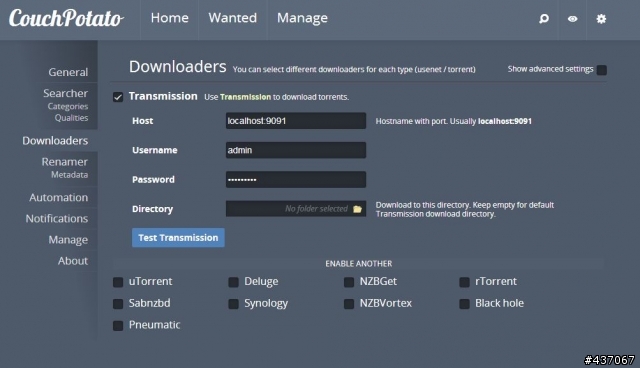Click the eye icon in header
Screen dimensions: 640x368
click(x=572, y=19)
